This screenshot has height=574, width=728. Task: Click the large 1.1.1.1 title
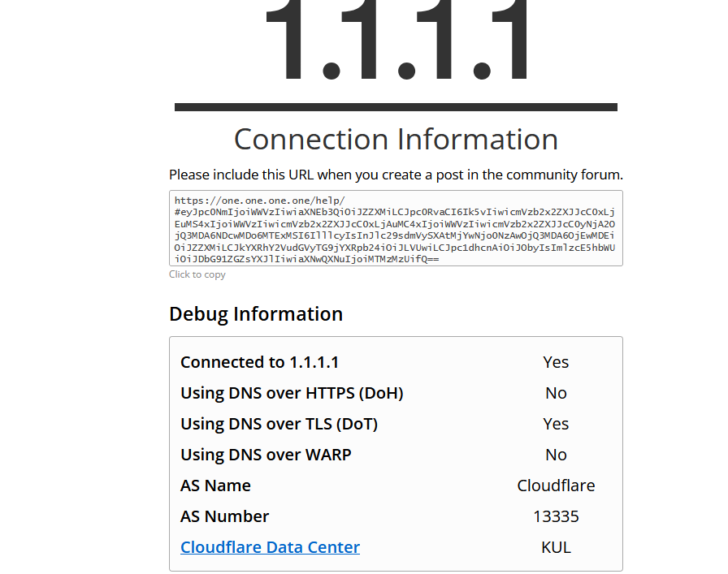click(396, 41)
